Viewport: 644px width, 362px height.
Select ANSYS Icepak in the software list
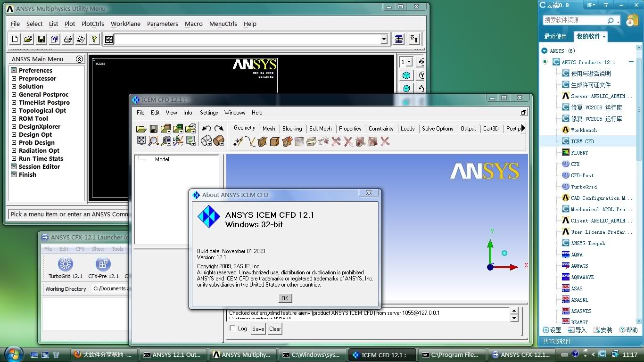pyautogui.click(x=588, y=243)
